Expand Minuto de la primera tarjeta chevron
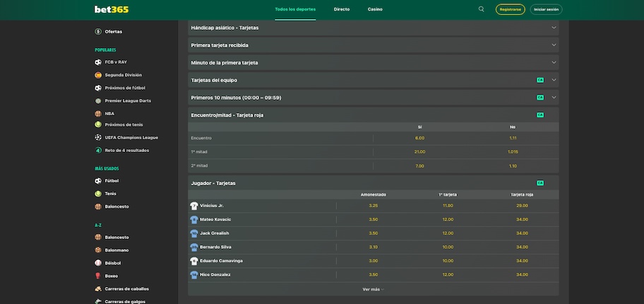The image size is (644, 304). click(x=554, y=62)
